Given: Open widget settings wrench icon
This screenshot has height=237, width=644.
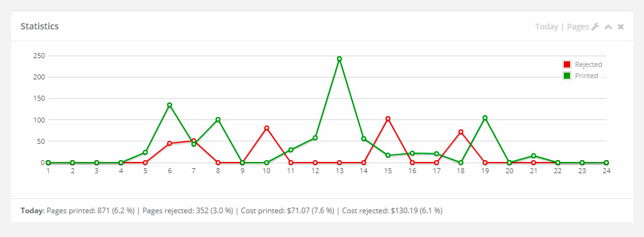Looking at the screenshot, I should [595, 27].
